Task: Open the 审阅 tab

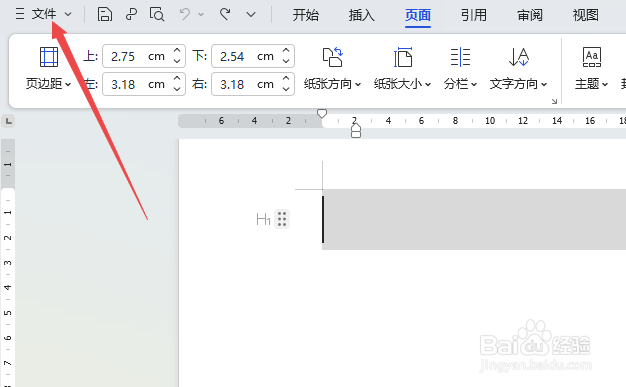Action: pyautogui.click(x=530, y=15)
